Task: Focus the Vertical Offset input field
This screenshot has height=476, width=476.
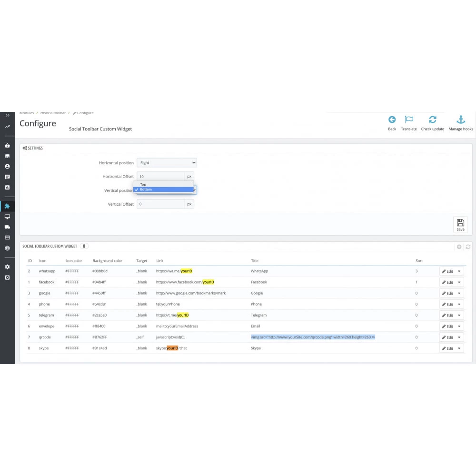Action: pos(161,204)
